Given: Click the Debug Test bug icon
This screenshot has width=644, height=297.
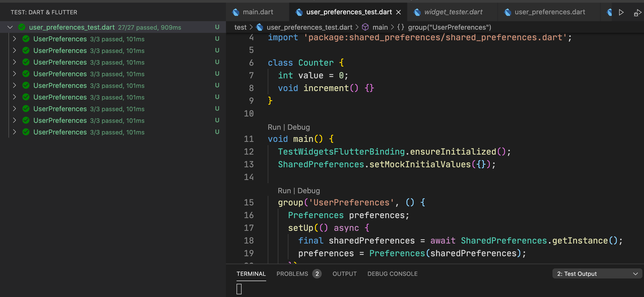Looking at the screenshot, I should pyautogui.click(x=637, y=12).
